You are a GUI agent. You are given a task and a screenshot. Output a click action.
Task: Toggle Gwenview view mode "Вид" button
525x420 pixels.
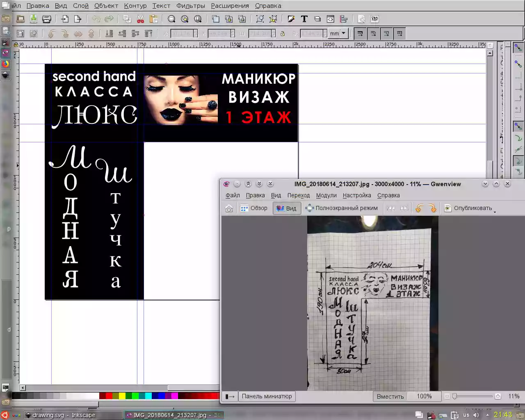(x=286, y=208)
